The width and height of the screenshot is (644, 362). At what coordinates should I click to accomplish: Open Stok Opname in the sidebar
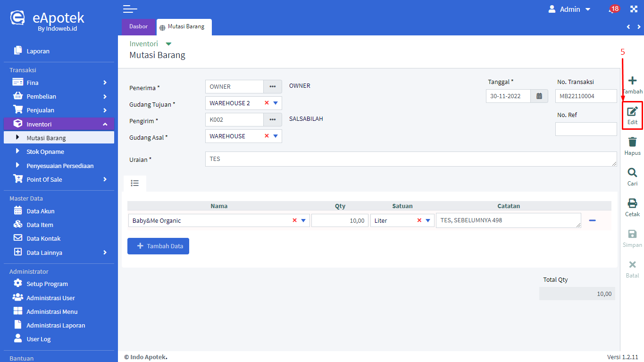(x=45, y=152)
